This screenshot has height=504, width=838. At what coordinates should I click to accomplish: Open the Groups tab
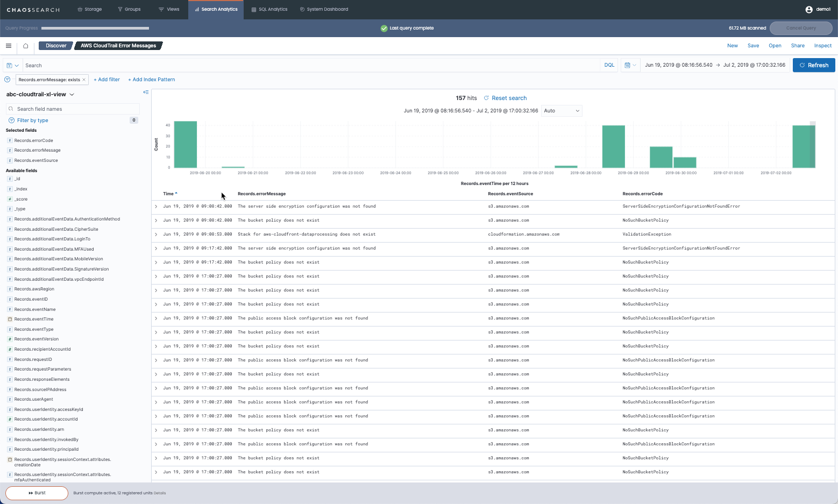tap(129, 9)
